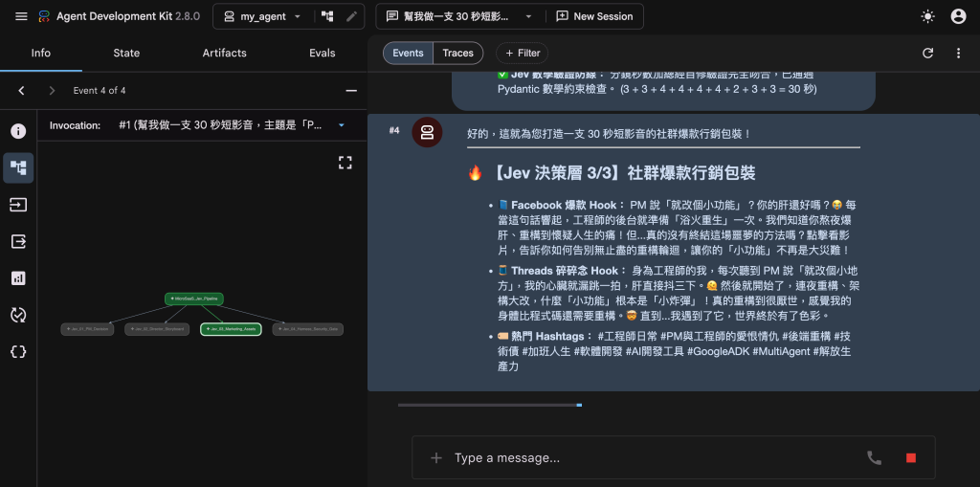The width and height of the screenshot is (980, 487).
Task: Select the Jev_01 PM Decision graph node
Action: (x=87, y=329)
